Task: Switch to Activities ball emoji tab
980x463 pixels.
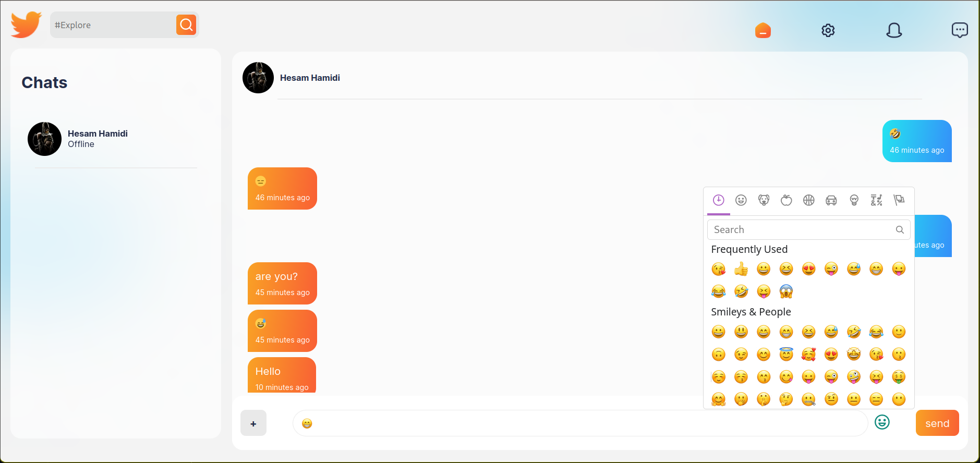Action: click(809, 200)
